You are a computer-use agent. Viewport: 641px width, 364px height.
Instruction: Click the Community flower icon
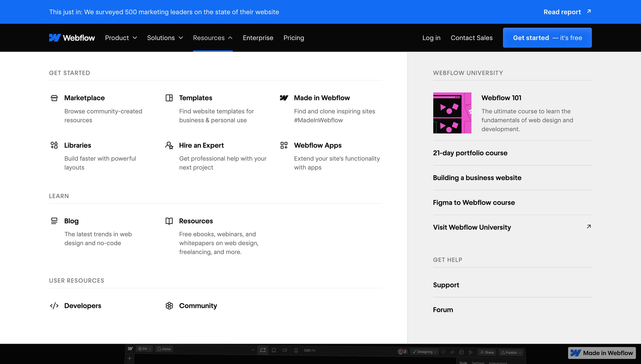click(x=169, y=306)
